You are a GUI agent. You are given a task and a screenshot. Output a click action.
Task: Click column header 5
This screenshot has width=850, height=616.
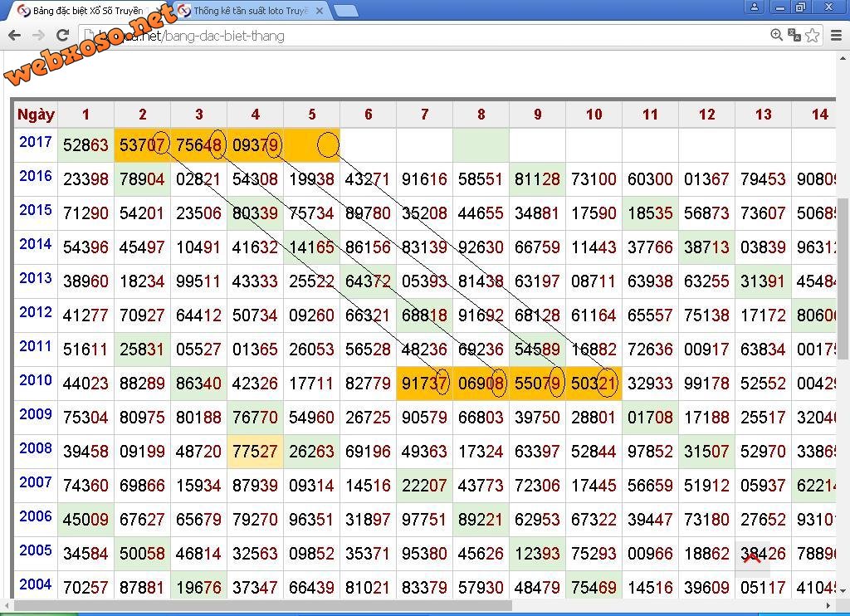pos(312,115)
